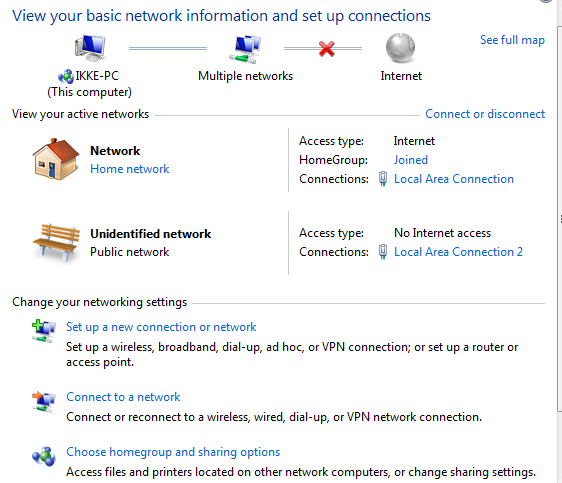
Task: Click the Local Area Connection plug icon
Action: pyautogui.click(x=383, y=179)
